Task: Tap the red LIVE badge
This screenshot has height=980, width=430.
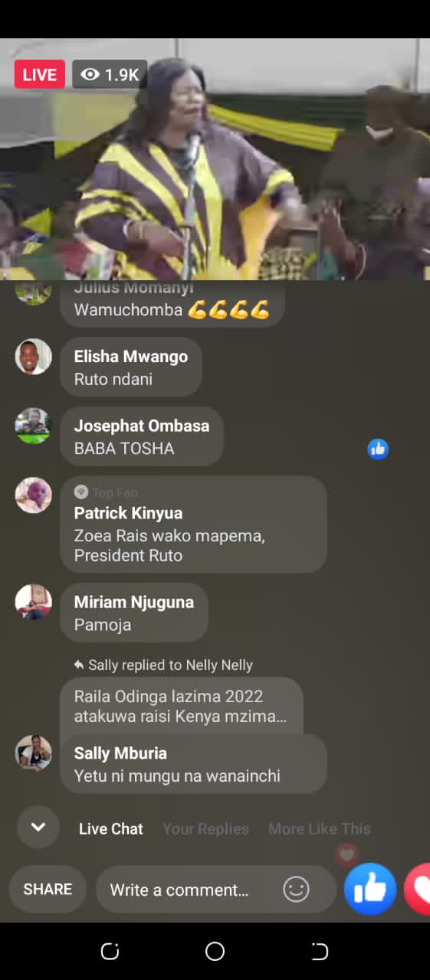Action: coord(40,74)
